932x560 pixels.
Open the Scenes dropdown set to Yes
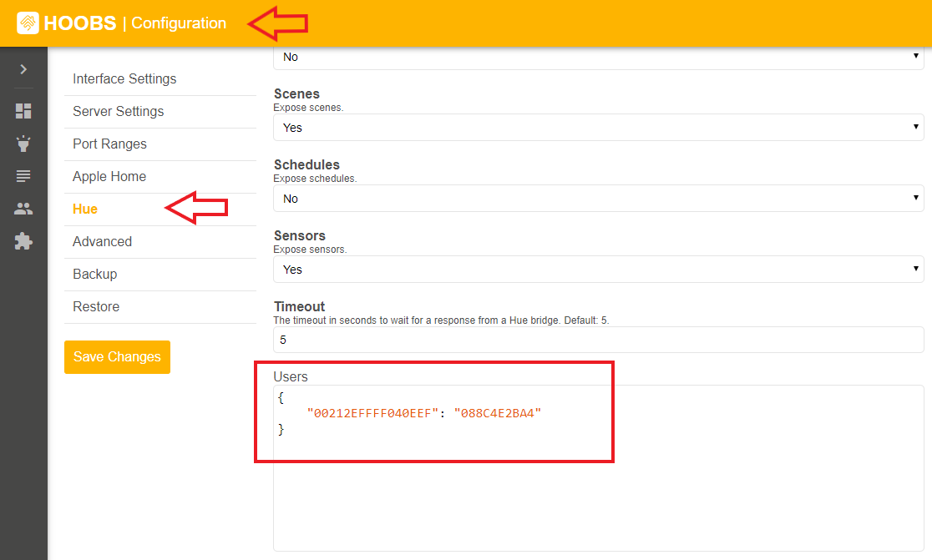coord(599,128)
